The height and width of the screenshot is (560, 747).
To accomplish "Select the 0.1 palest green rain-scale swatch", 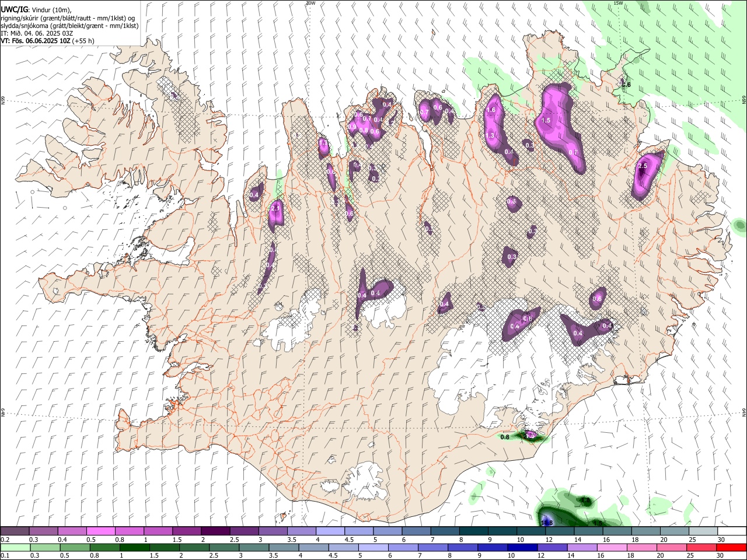I will [15, 547].
